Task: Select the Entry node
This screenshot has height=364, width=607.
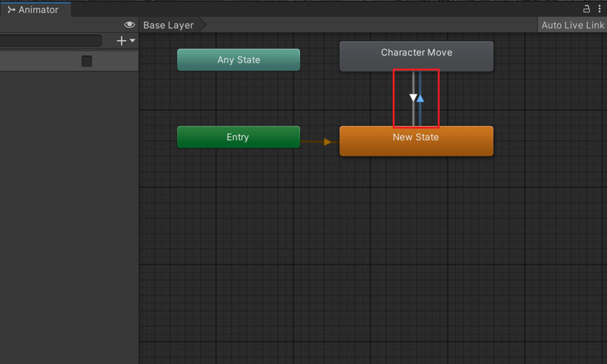Action: (x=238, y=137)
